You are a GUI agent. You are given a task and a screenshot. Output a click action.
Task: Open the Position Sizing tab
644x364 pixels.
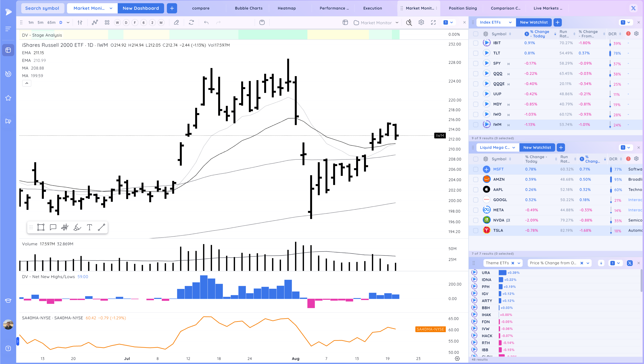463,8
